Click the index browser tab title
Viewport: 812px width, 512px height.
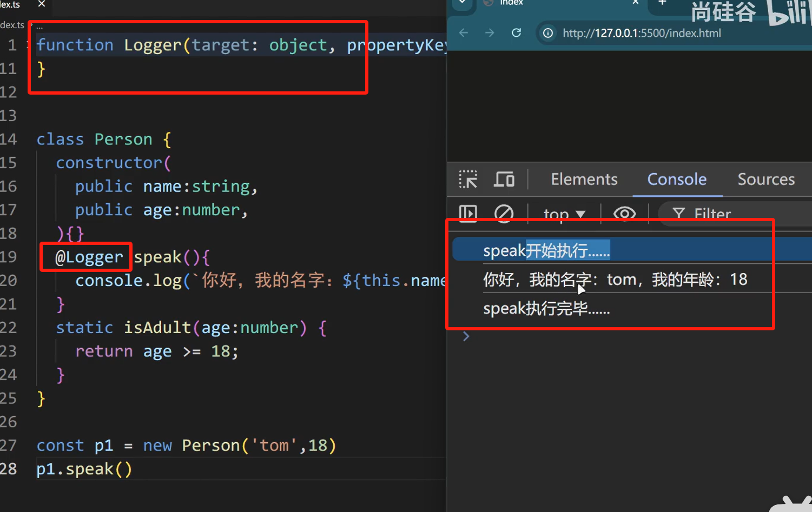511,2
